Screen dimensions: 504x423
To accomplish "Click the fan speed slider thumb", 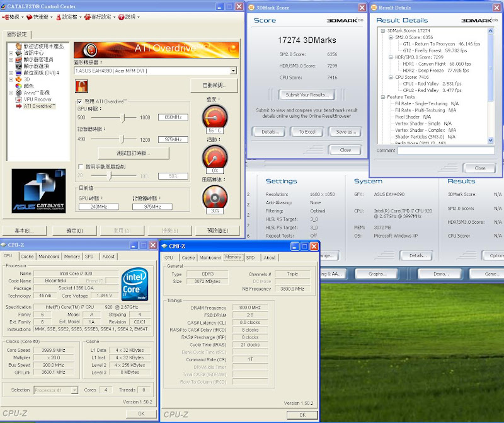I will (110, 176).
